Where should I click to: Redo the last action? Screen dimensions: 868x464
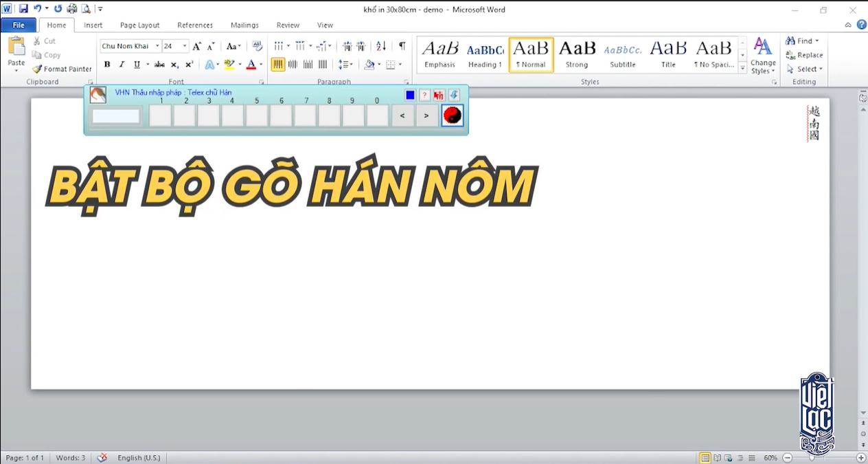click(58, 9)
